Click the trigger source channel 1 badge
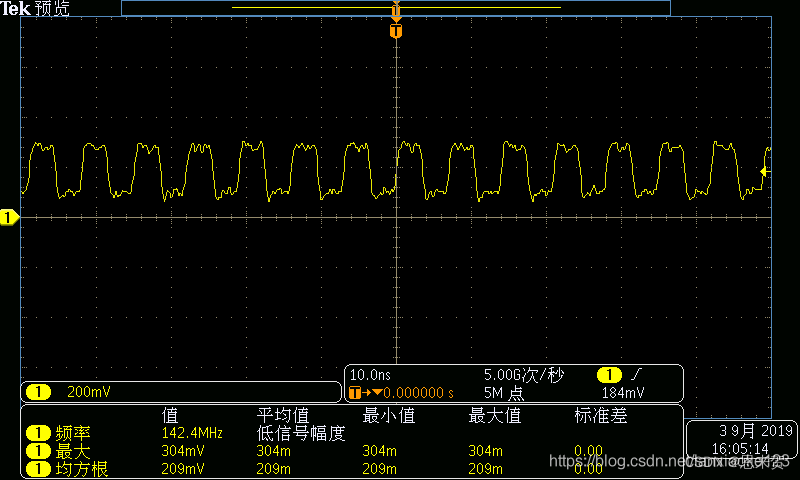Viewport: 800px width, 480px height. point(609,375)
